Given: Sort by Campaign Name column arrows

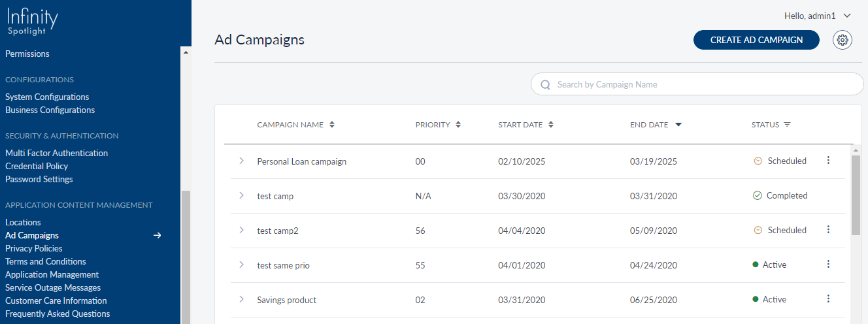Looking at the screenshot, I should coord(332,125).
